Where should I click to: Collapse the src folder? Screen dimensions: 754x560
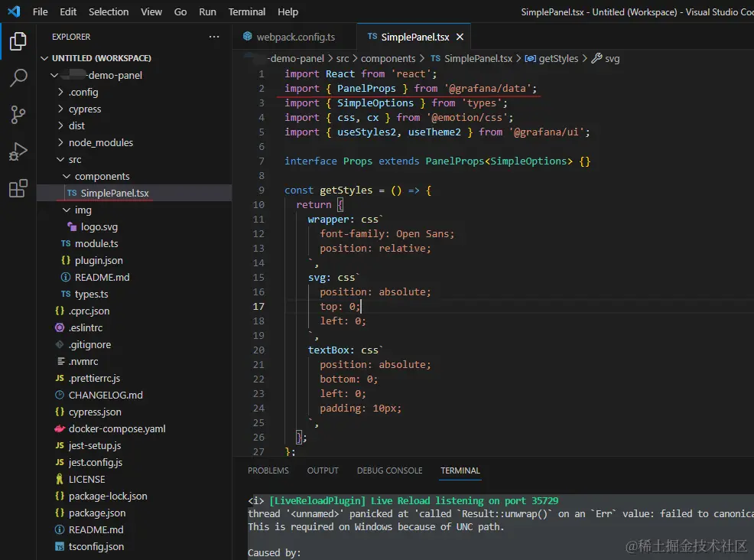74,159
